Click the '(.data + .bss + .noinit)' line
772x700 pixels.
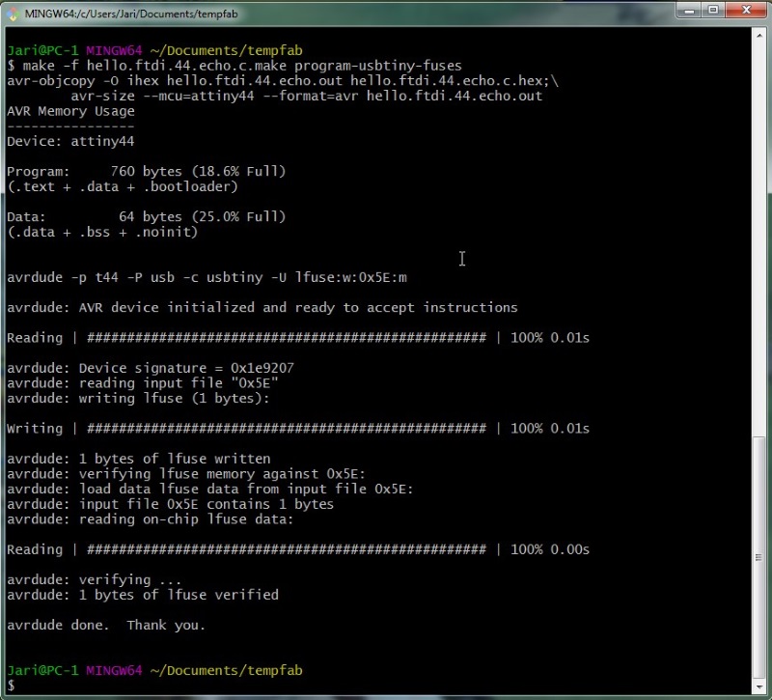click(102, 232)
